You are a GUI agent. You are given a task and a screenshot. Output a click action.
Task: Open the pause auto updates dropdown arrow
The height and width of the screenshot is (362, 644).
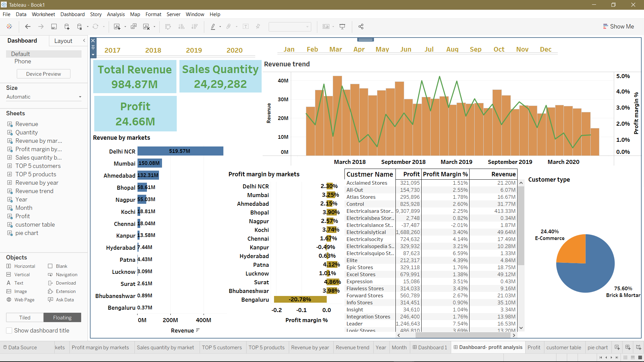[88, 27]
